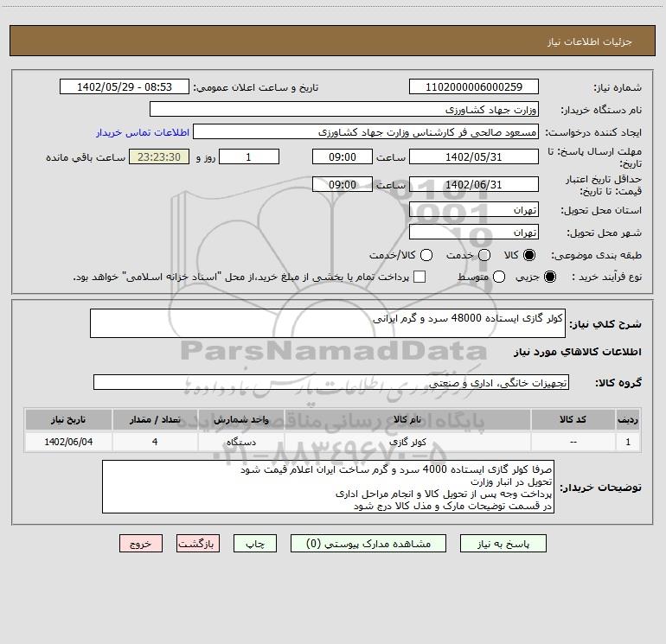The image size is (666, 644).
Task: Select the کالا/خدمت radio button
Action: pyautogui.click(x=426, y=255)
